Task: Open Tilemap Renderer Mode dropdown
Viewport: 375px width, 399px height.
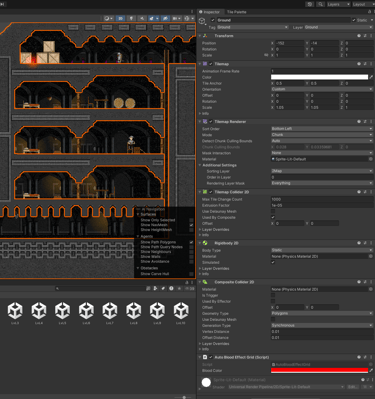Action: click(322, 135)
